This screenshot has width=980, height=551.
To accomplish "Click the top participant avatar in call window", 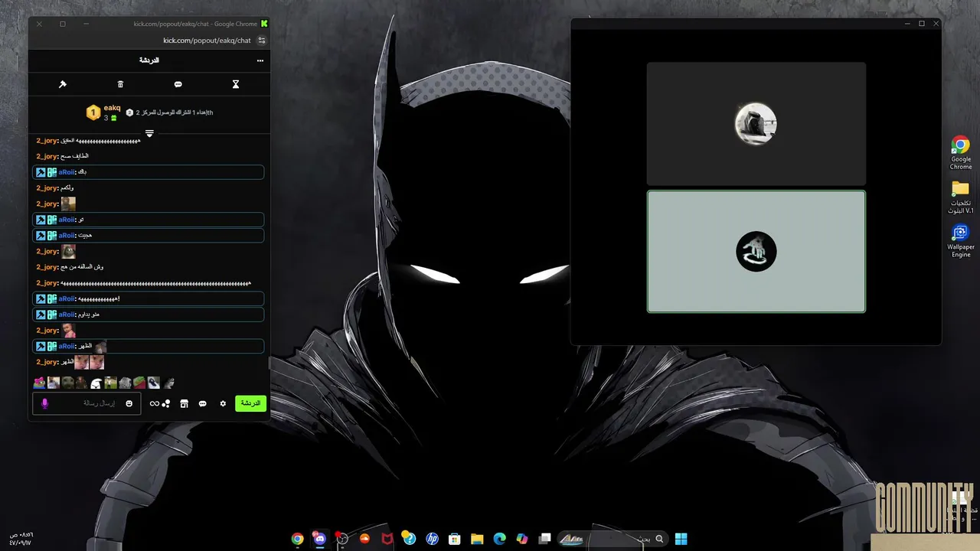I will 756,123.
